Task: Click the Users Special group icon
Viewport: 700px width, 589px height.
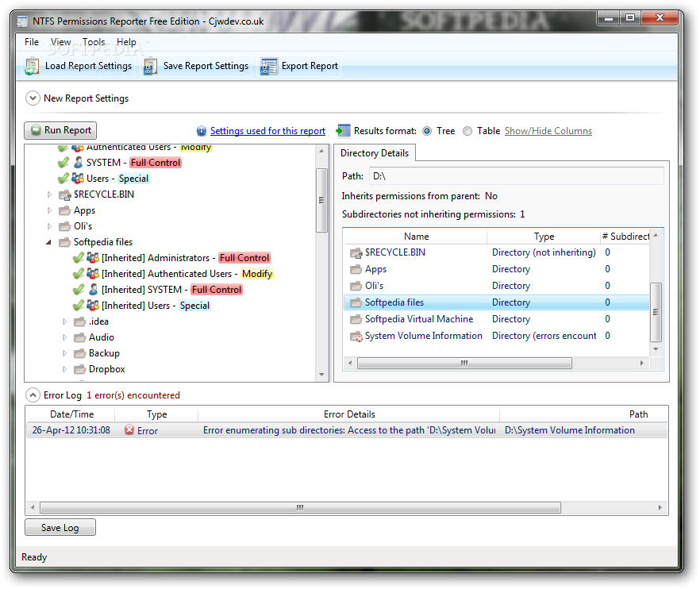Action: click(x=78, y=178)
